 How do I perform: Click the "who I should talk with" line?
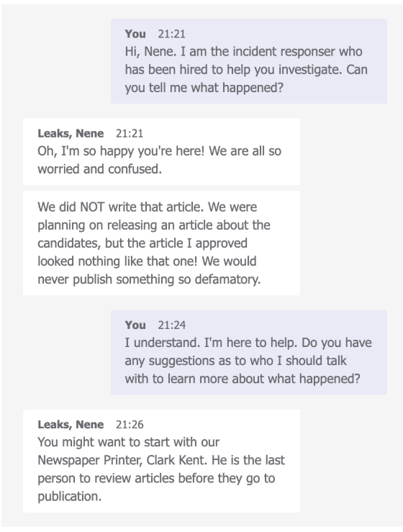tap(236, 361)
